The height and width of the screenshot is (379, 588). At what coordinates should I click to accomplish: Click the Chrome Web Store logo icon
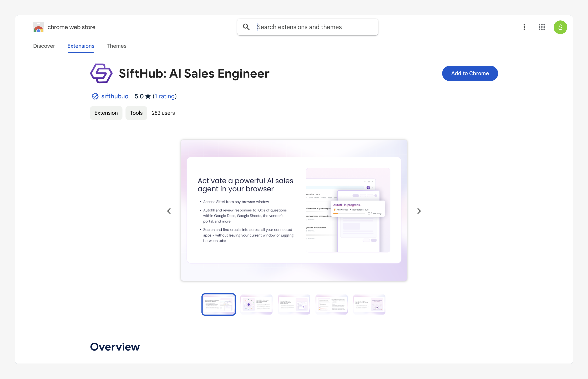[38, 27]
